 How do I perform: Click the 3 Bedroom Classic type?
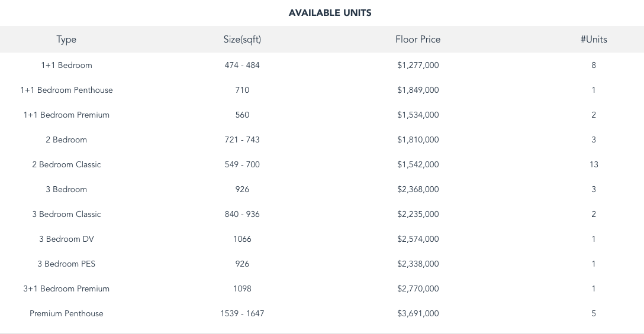tap(66, 214)
